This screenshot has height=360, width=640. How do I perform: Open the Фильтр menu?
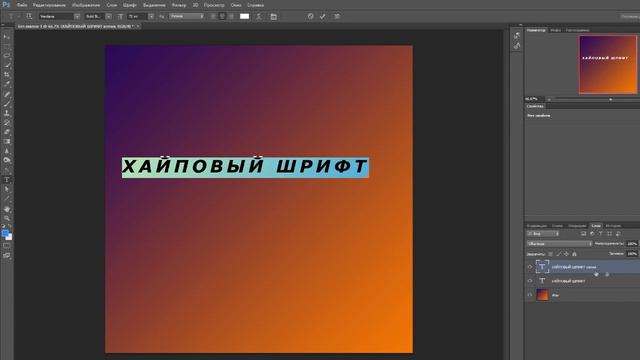coord(179,5)
